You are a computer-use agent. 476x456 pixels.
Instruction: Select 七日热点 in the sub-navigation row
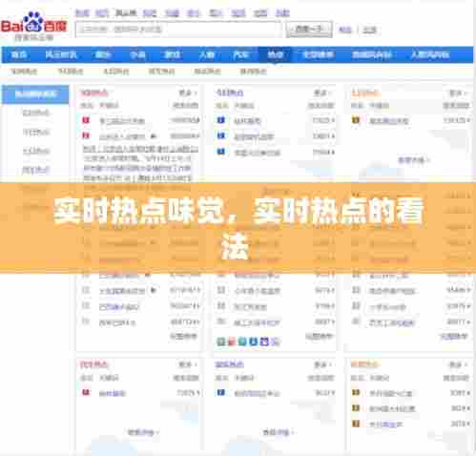pyautogui.click(x=116, y=72)
